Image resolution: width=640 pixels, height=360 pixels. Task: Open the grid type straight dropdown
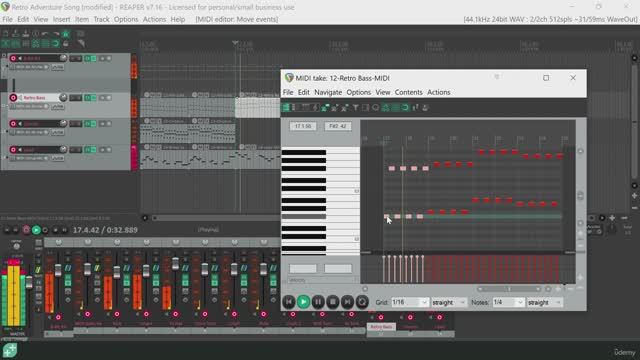pyautogui.click(x=449, y=302)
